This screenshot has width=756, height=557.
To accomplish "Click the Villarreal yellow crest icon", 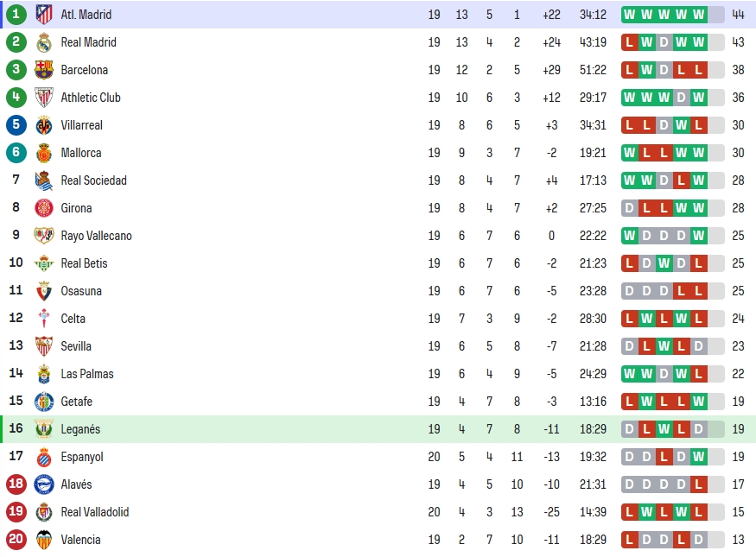I will (x=44, y=125).
